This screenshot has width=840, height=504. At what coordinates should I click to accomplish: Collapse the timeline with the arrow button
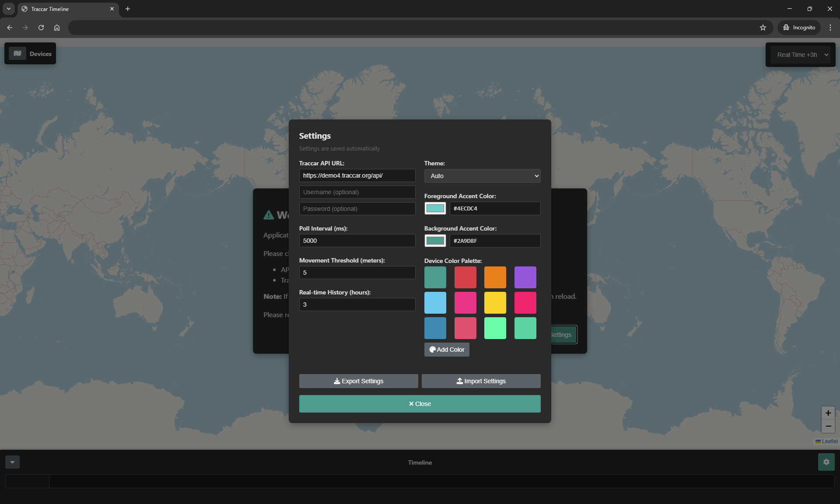click(x=12, y=462)
